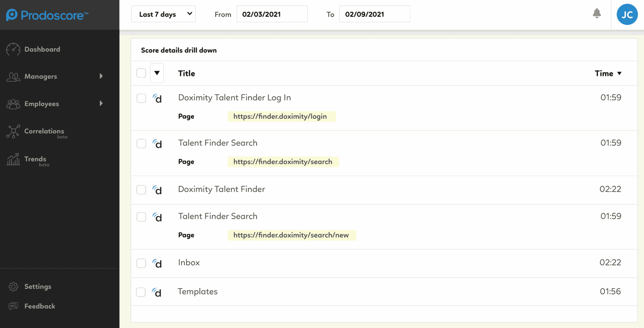The height and width of the screenshot is (328, 644).
Task: Click the Managers people icon
Action: click(13, 77)
